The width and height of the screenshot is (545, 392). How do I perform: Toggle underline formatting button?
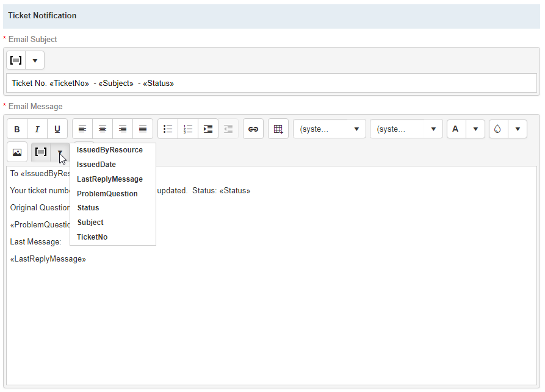click(x=57, y=129)
